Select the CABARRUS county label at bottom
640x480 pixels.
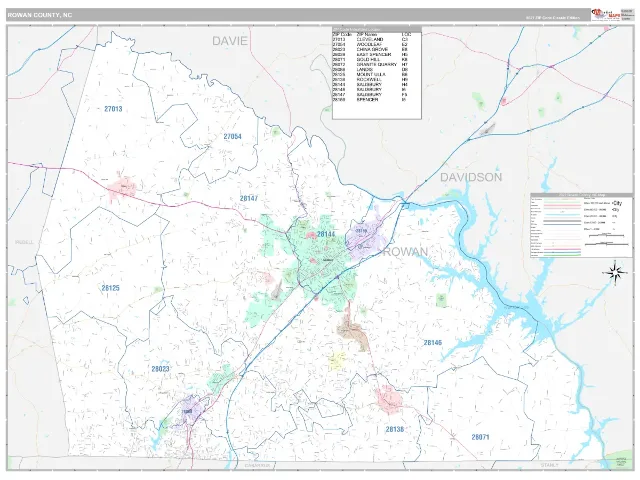257,466
